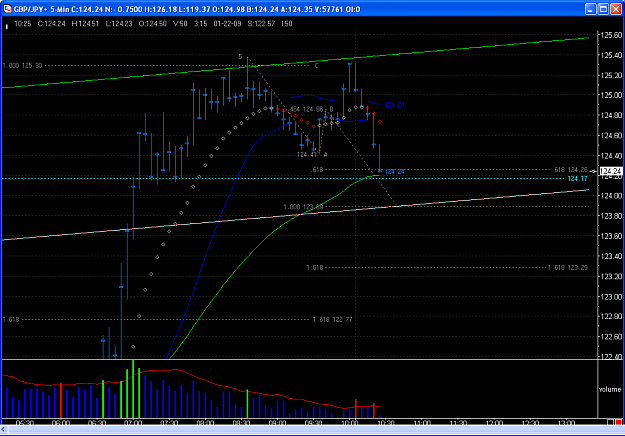Click the 125.60 level on price axis

(x=611, y=35)
